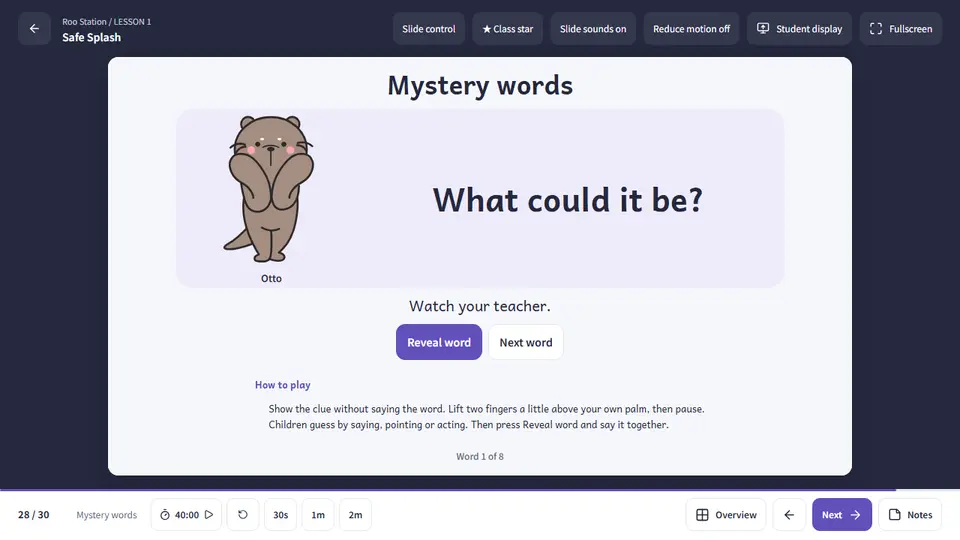The width and height of the screenshot is (960, 540).
Task: Go back using the top-left arrow
Action: tap(34, 29)
